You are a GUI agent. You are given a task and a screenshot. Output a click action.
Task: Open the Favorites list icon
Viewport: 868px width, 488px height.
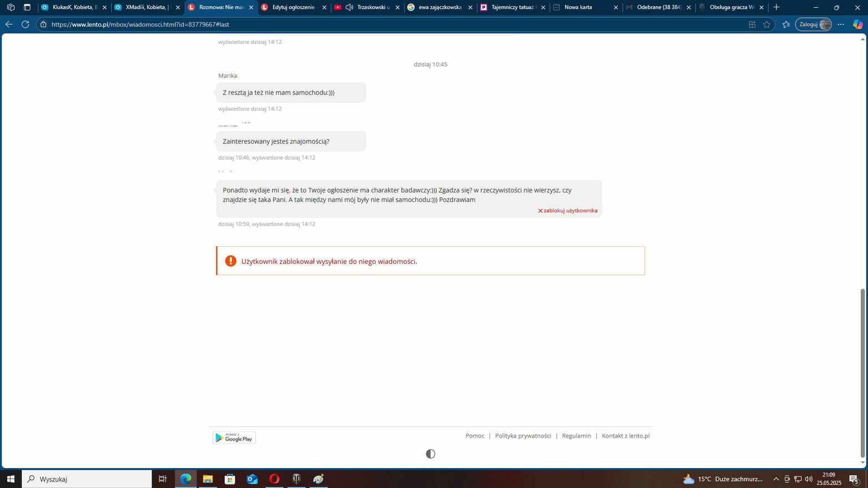pyautogui.click(x=786, y=24)
